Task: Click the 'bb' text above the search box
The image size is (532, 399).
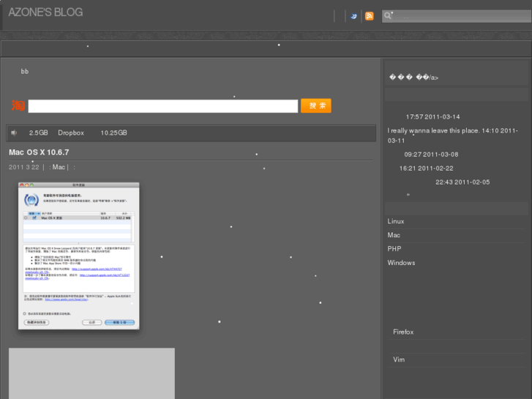Action: pos(25,71)
